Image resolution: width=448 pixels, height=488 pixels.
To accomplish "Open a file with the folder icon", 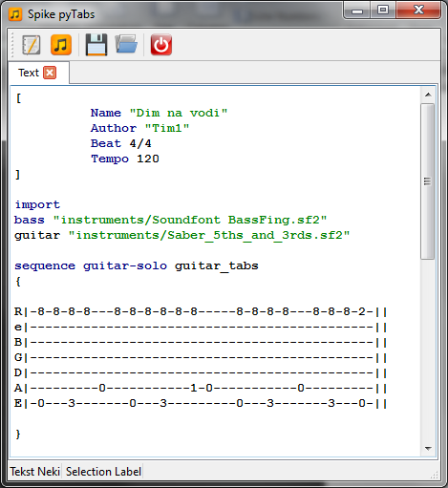I will pyautogui.click(x=126, y=44).
